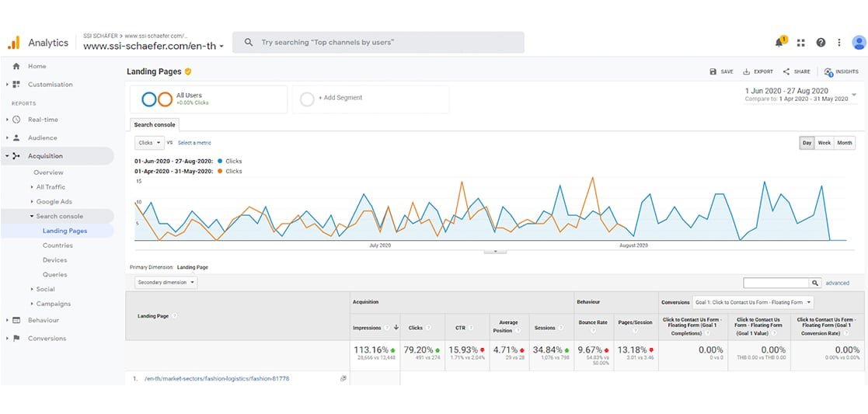868x414 pixels.
Task: Open the property selector www.ssi-schaefer.com/en-th
Action: point(153,47)
